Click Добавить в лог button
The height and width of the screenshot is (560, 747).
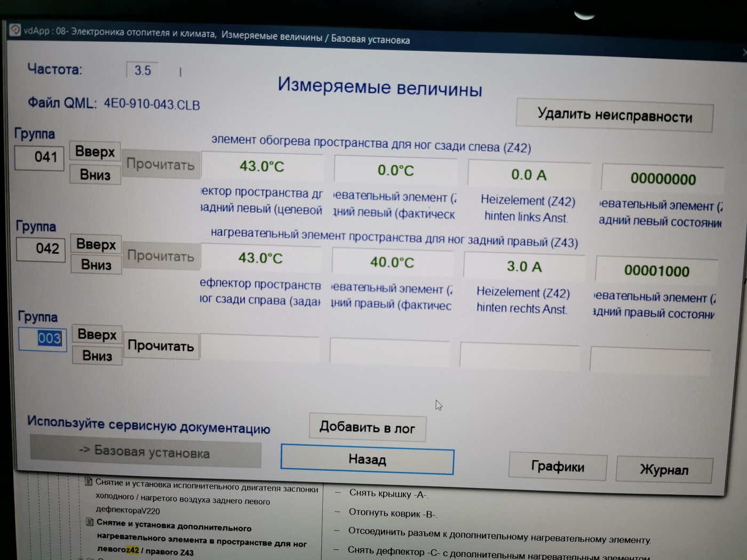367,428
